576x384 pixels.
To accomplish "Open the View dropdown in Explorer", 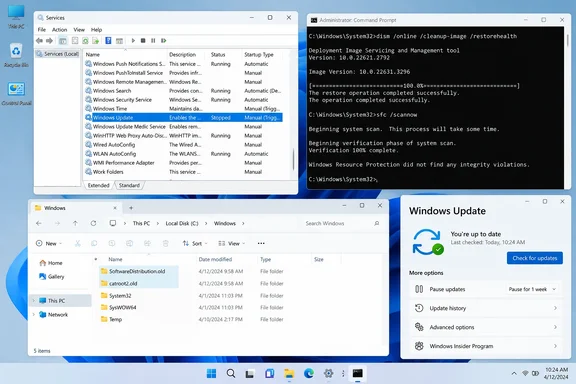I will pos(232,243).
